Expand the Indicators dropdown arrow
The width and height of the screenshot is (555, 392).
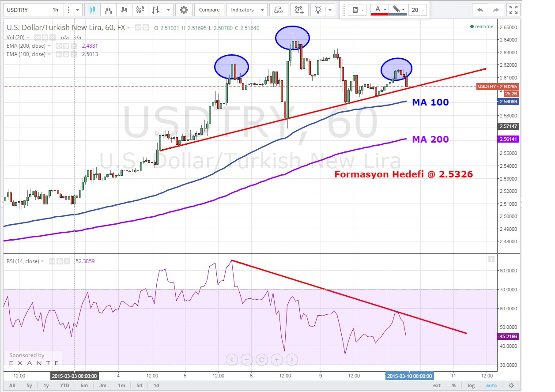(x=263, y=10)
